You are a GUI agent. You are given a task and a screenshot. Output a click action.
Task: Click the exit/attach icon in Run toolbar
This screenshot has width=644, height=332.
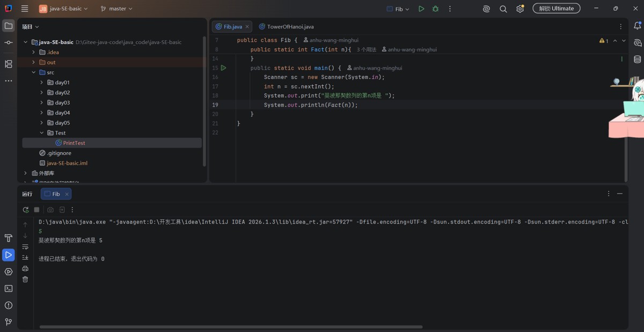click(x=62, y=210)
